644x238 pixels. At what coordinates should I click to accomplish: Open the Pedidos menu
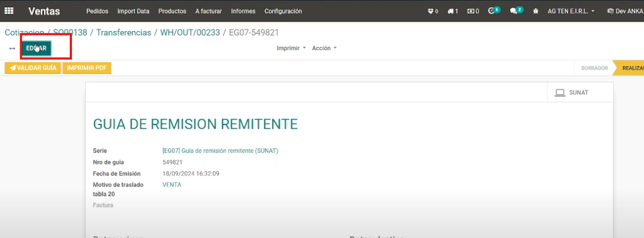[97, 12]
